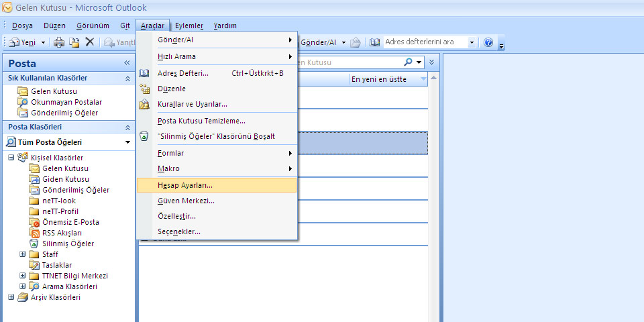644x322 pixels.
Task: Select Önemsiz E-Posta folder
Action: click(x=70, y=222)
